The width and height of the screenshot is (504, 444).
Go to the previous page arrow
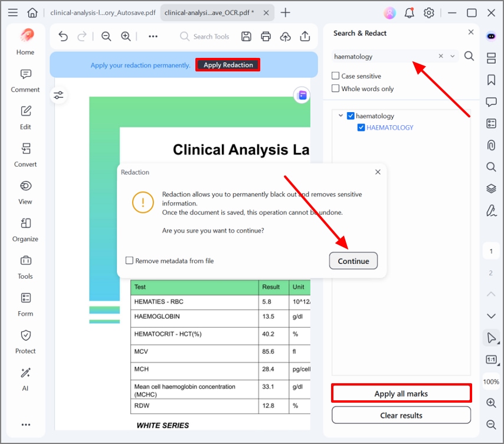coord(491,294)
